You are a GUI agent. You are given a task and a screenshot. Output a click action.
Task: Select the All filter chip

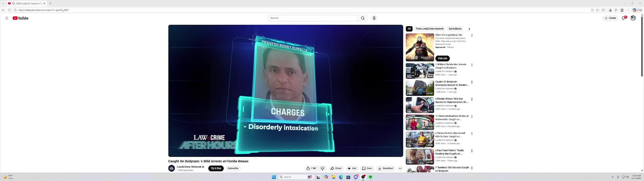(x=409, y=29)
